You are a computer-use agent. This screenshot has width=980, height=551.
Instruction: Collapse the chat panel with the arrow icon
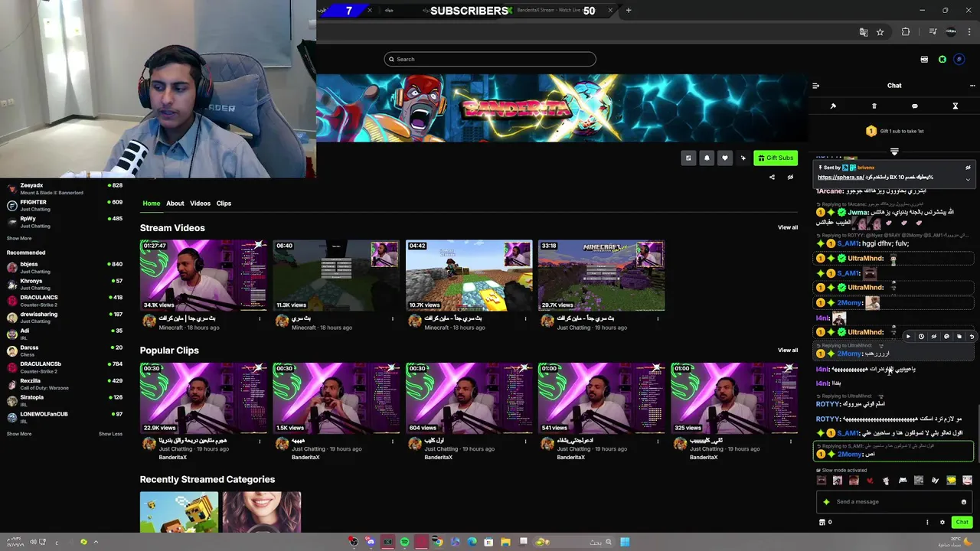click(816, 86)
